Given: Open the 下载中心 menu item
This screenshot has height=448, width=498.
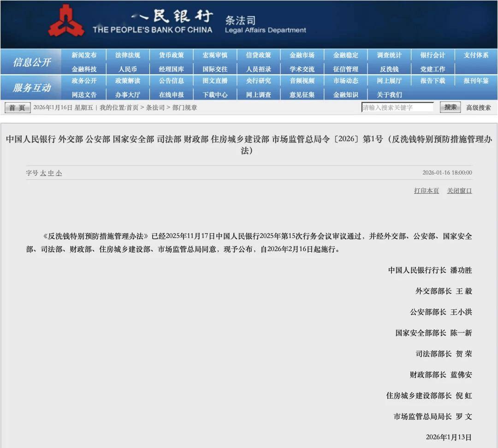Looking at the screenshot, I should click(215, 95).
